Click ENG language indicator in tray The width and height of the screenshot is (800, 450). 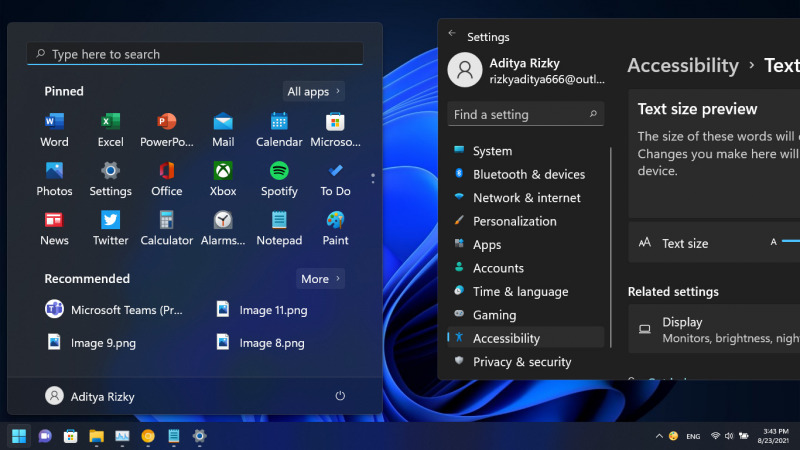point(693,436)
